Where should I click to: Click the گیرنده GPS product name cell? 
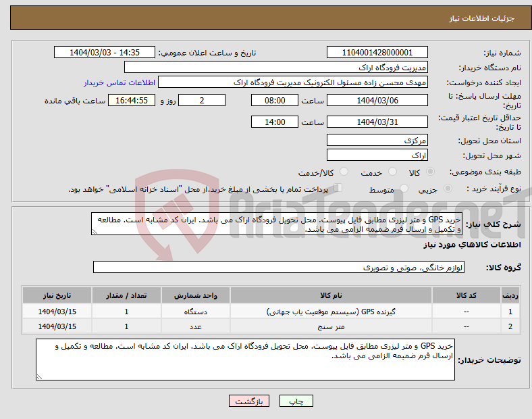331,312
